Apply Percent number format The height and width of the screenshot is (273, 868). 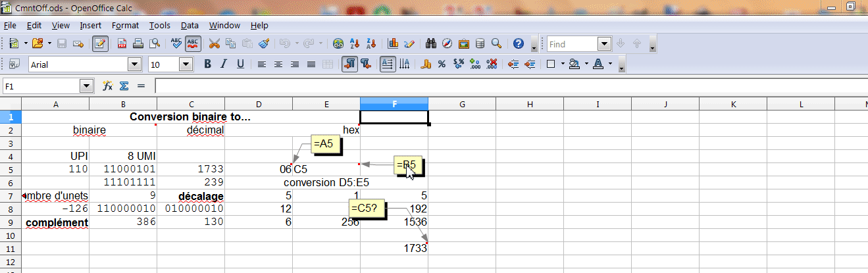point(442,64)
